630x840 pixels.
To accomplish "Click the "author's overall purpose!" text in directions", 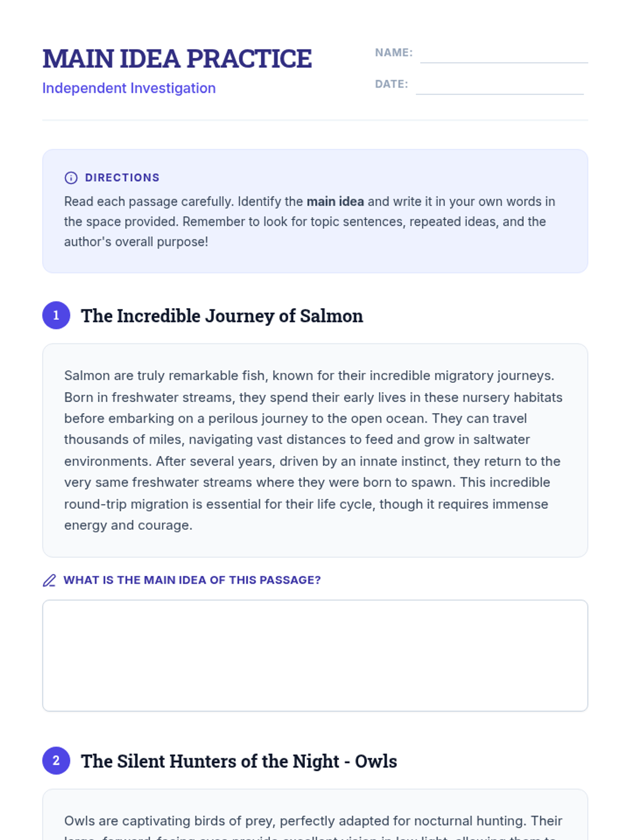I will (136, 242).
